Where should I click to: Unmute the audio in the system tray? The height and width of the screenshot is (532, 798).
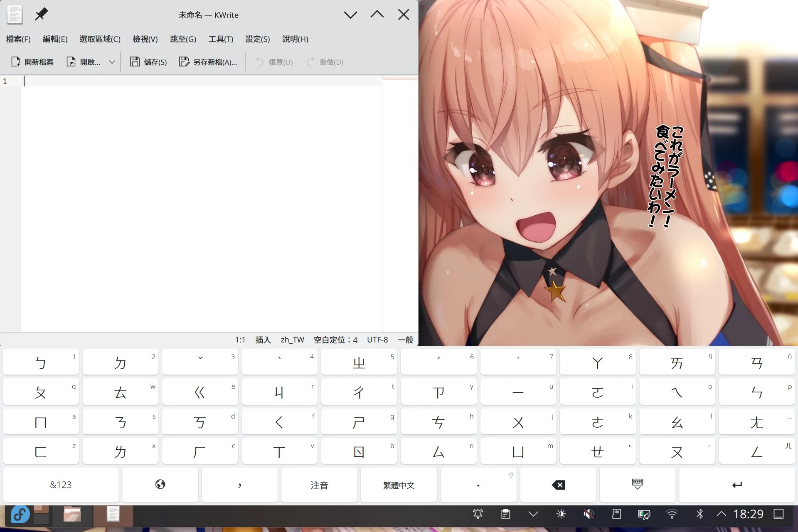point(588,514)
